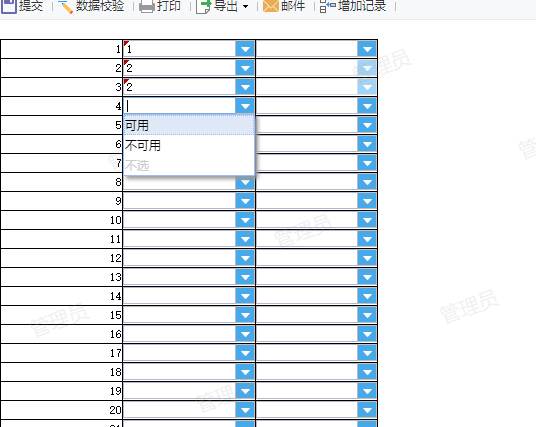The width and height of the screenshot is (536, 427).
Task: Open row 7 second-column dropdown arrow
Action: [x=367, y=163]
